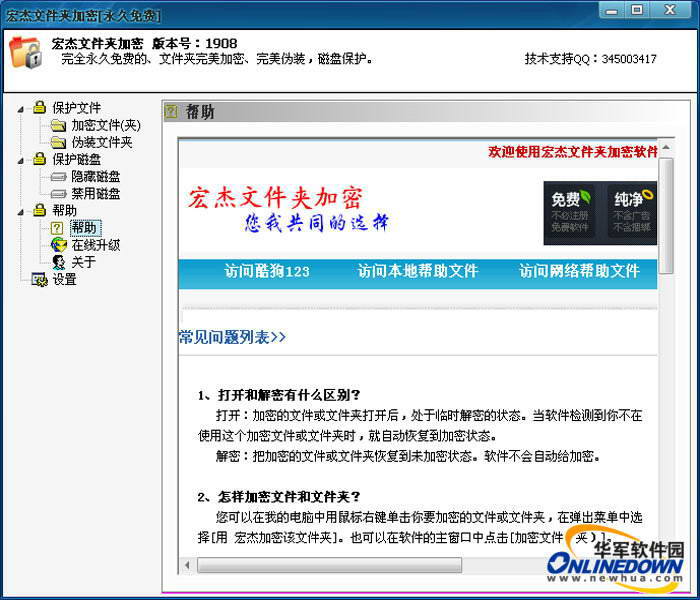The height and width of the screenshot is (600, 700).
Task: Click 欢迎使用宏杰文件夹加密软件 red text
Action: pos(573,152)
